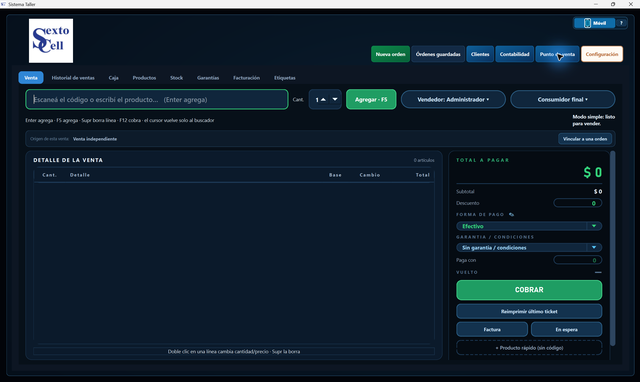Open the Forma de pago Efectivo dropdown
The image size is (640, 382).
pos(529,226)
